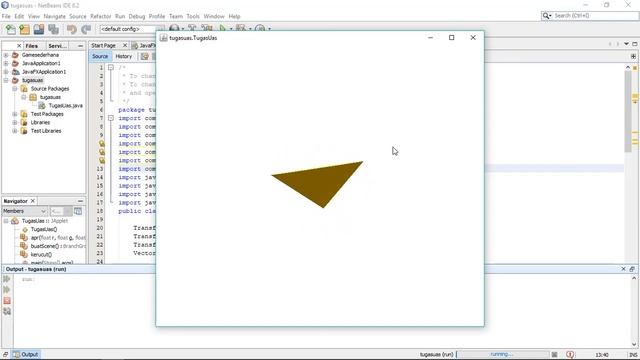Select kerucut() method in Navigator
The image size is (640, 360).
(41, 255)
